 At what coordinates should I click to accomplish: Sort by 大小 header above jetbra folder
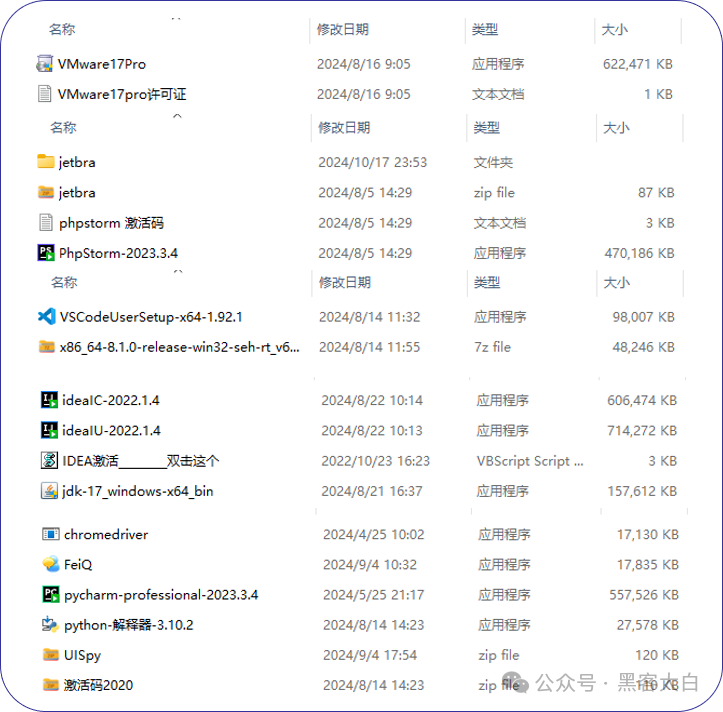coord(616,127)
